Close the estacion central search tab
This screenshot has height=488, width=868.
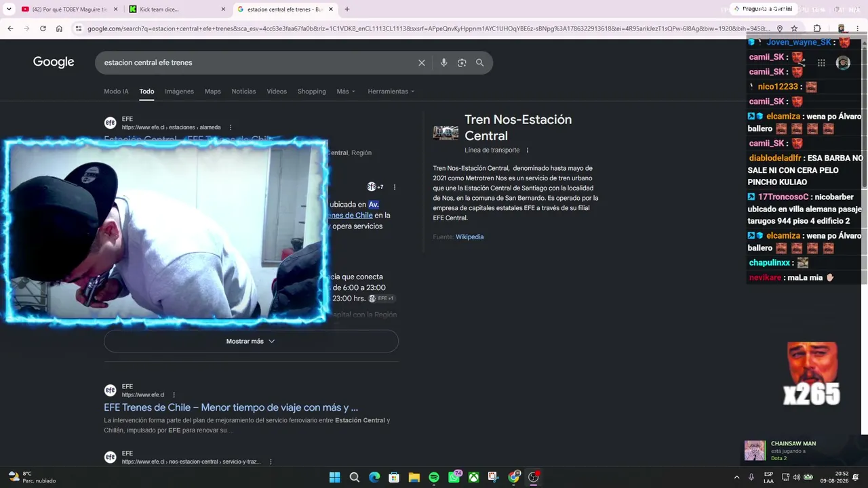331,9
